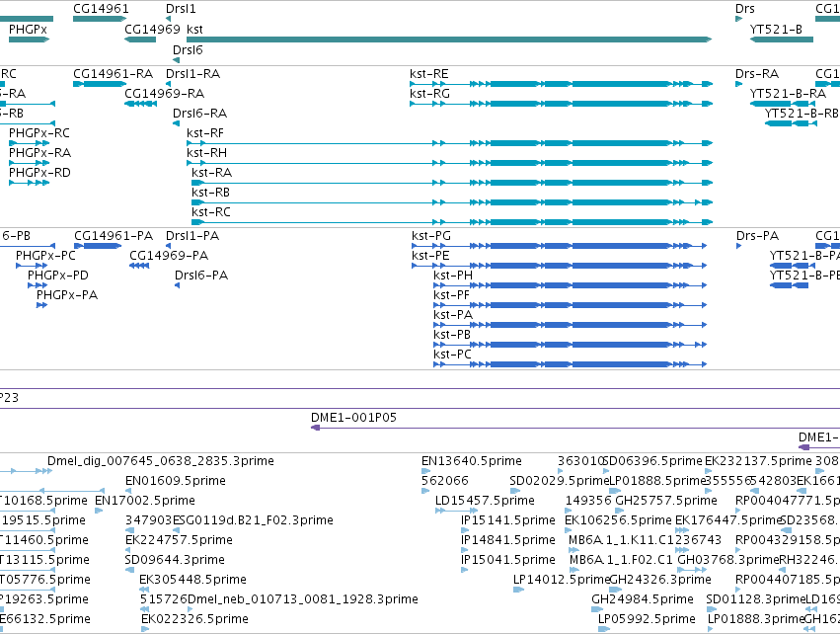
Task: Click the CG14961-RA transcript
Action: pyautogui.click(x=100, y=84)
